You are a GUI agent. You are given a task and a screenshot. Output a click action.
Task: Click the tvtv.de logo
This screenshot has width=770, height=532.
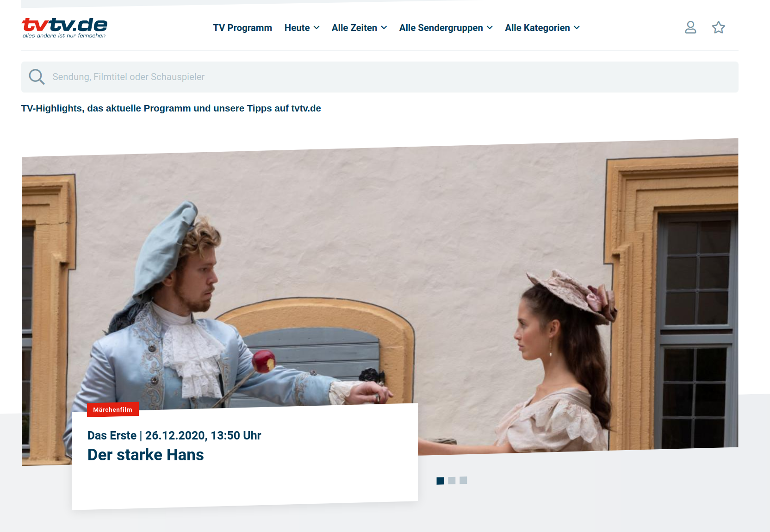(64, 28)
